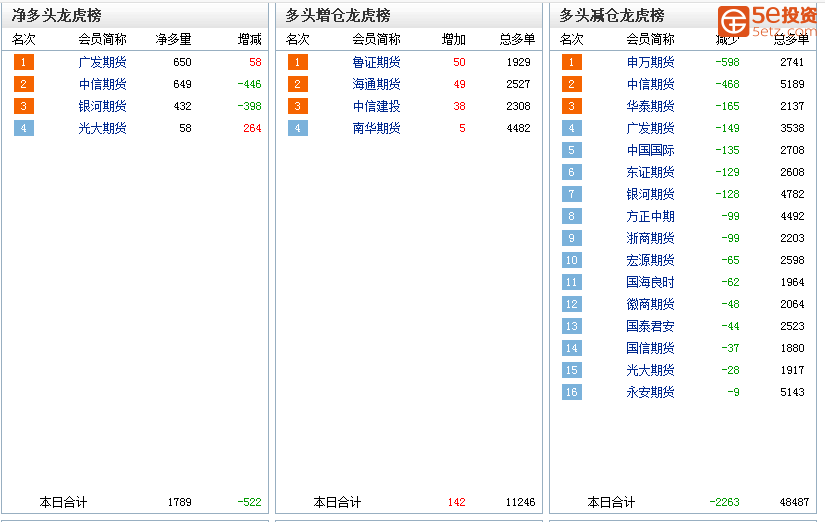Open 广发期货 in the 多头减仓龙虎榜 table
This screenshot has height=522, width=825.
pos(651,128)
